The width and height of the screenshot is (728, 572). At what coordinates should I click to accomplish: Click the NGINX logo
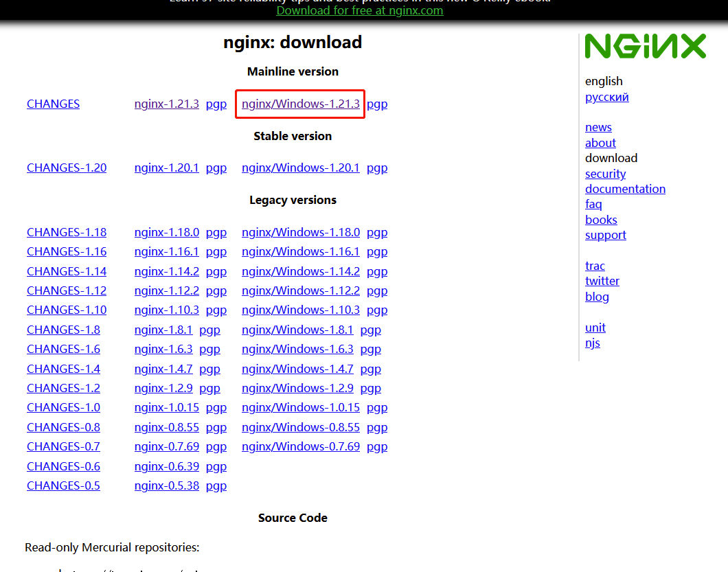pyautogui.click(x=644, y=46)
